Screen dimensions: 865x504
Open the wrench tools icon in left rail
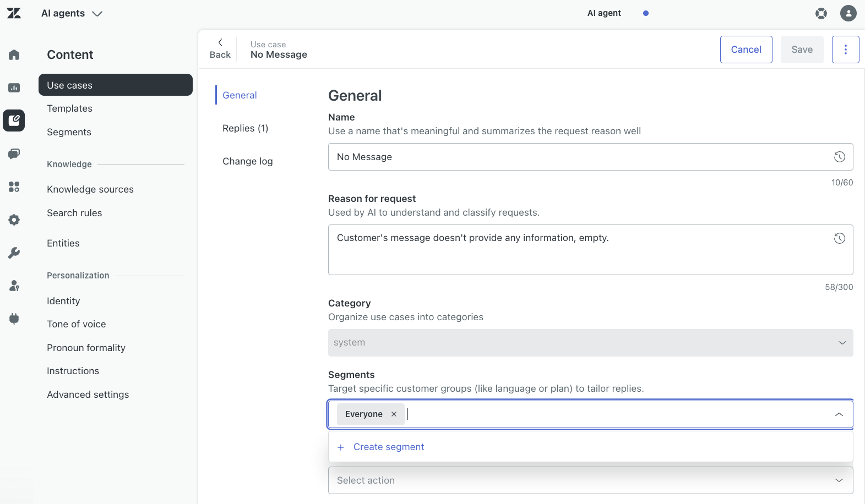click(14, 253)
